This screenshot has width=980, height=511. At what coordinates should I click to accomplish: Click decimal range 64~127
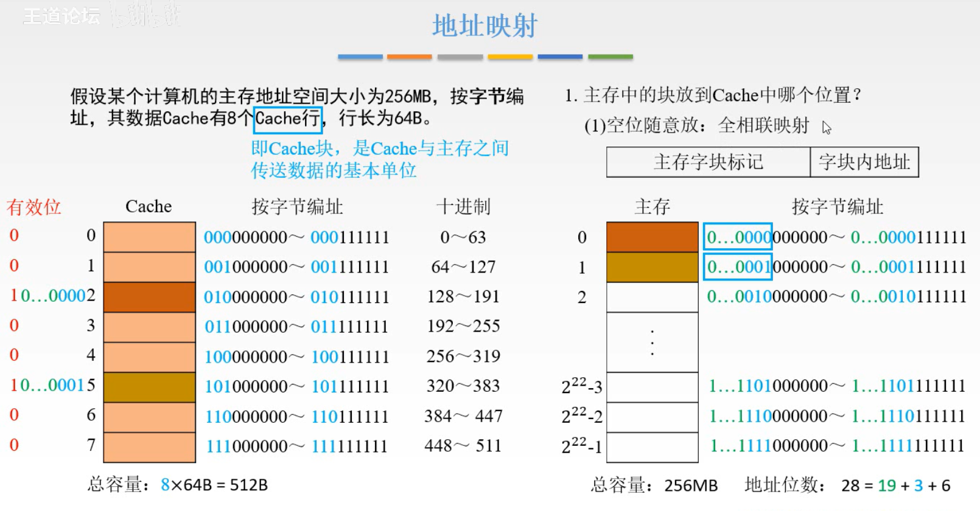click(463, 266)
